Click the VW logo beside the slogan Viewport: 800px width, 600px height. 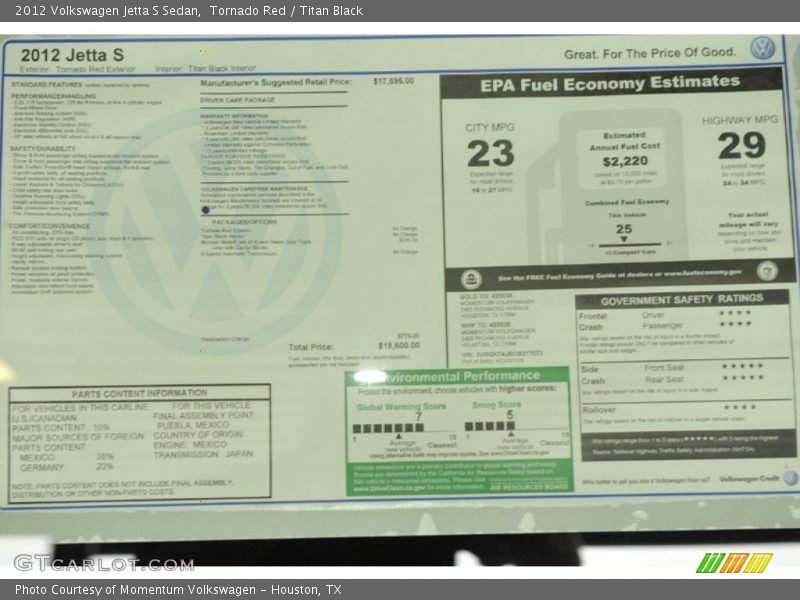(x=762, y=48)
